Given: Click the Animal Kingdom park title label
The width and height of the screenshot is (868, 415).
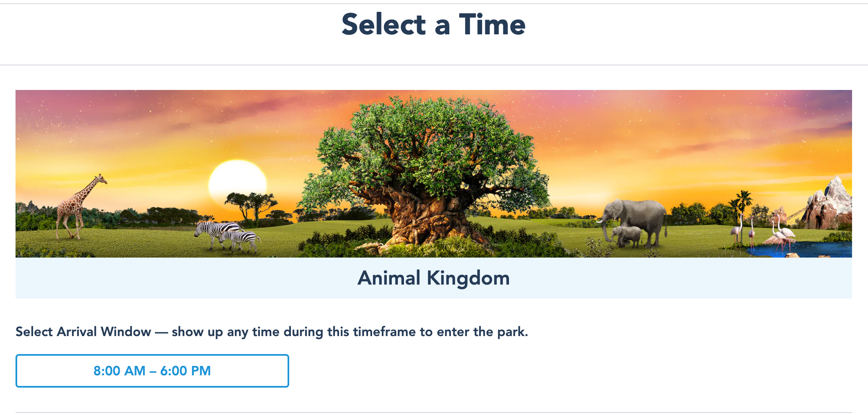Looking at the screenshot, I should 433,278.
